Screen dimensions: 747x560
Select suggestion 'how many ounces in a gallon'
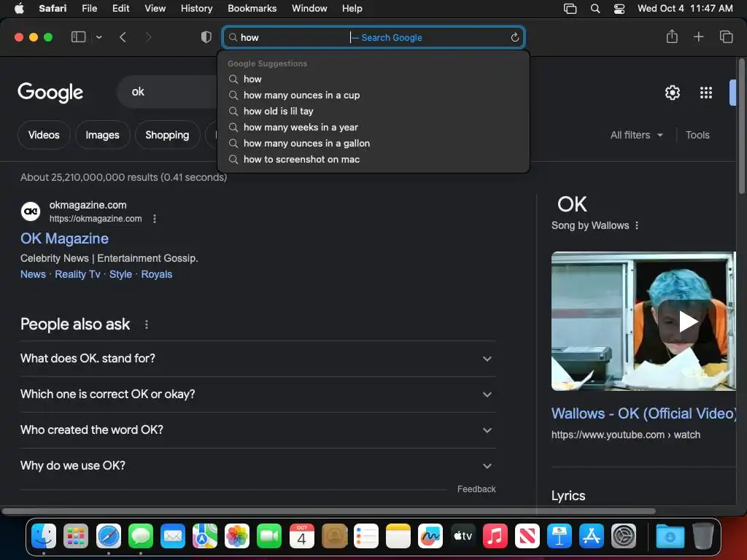pos(306,144)
